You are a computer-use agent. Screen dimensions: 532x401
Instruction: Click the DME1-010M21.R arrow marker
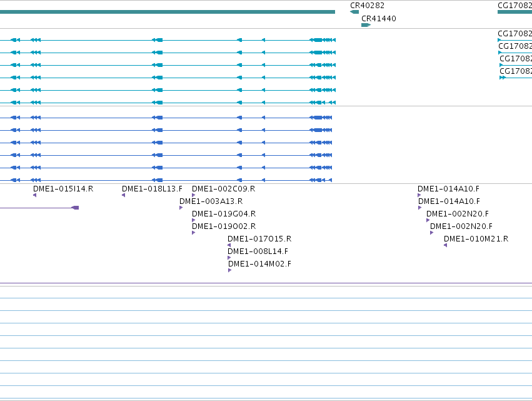(x=445, y=245)
